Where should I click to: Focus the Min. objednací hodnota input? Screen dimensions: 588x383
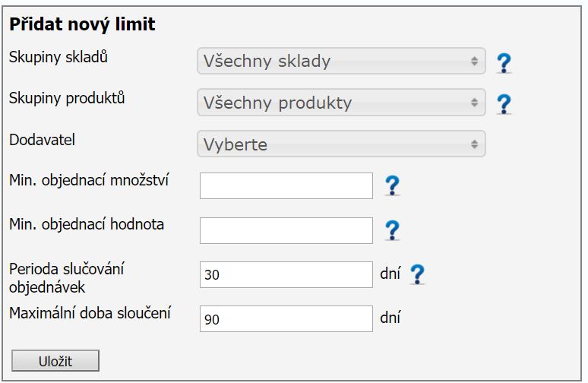286,230
